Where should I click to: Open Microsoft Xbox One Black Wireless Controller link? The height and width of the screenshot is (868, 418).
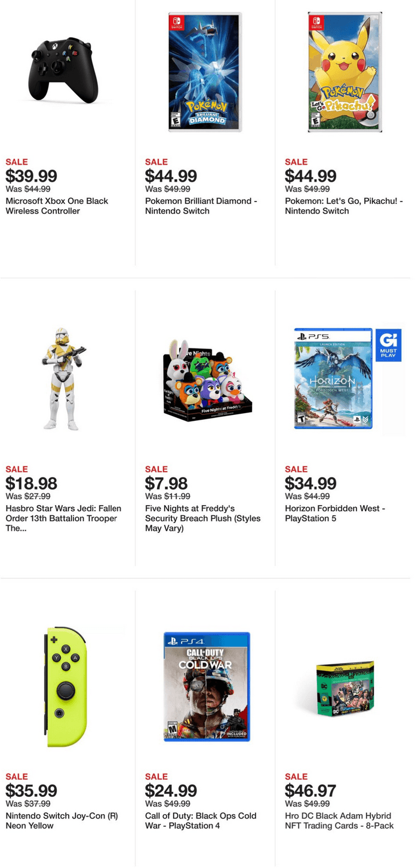[x=57, y=206]
